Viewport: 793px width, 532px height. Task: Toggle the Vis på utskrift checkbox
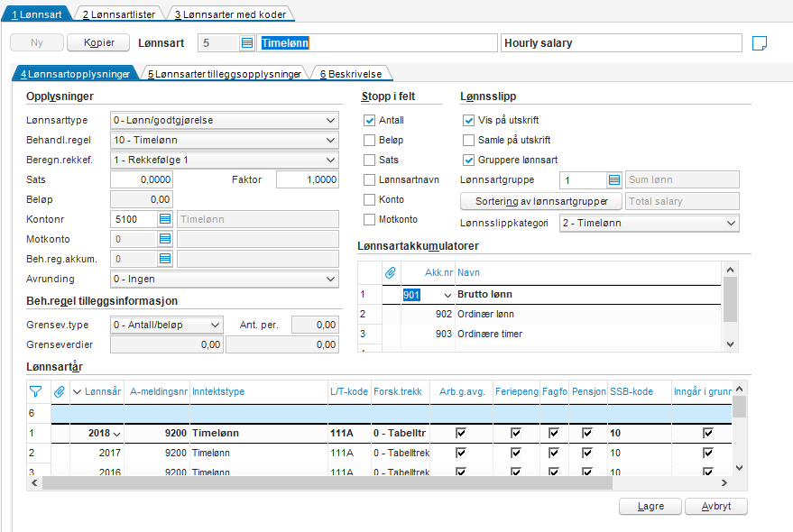tap(469, 120)
